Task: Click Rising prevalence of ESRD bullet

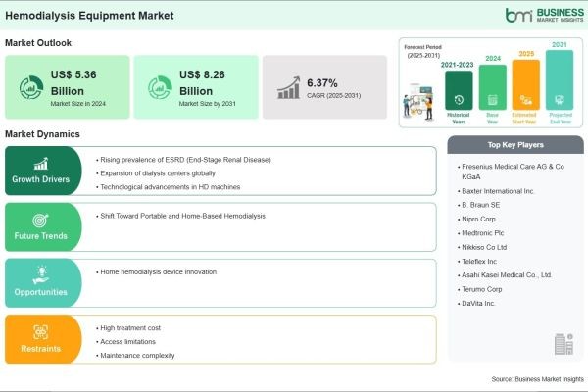Action: (183, 160)
